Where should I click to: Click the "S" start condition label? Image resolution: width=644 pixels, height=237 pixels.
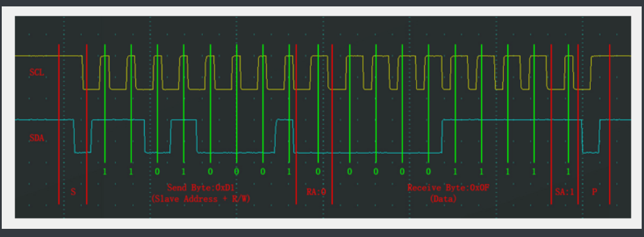[x=73, y=192]
